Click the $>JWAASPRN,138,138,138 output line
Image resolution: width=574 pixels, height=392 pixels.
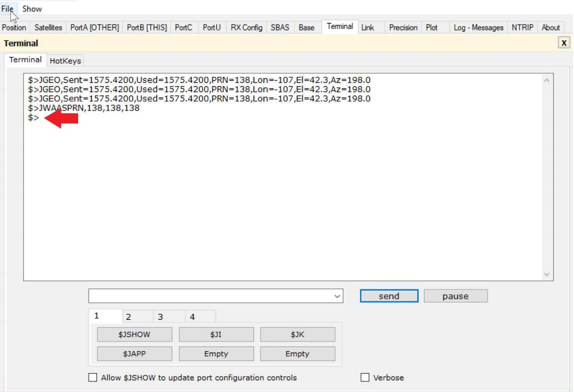(x=84, y=108)
